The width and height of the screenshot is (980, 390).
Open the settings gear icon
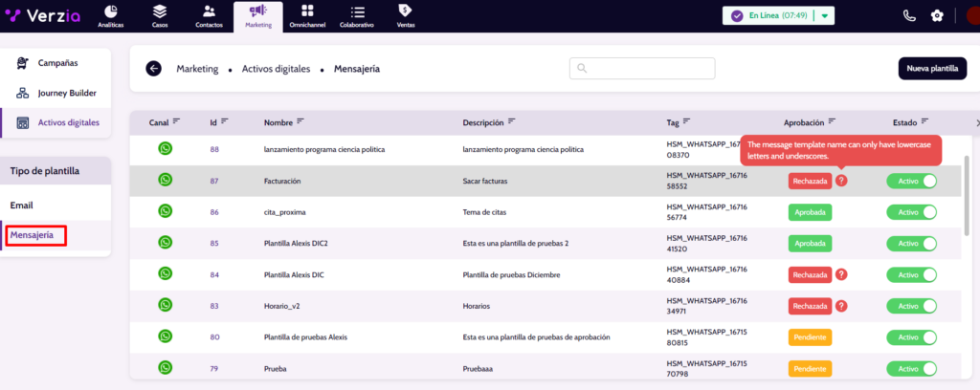point(937,15)
